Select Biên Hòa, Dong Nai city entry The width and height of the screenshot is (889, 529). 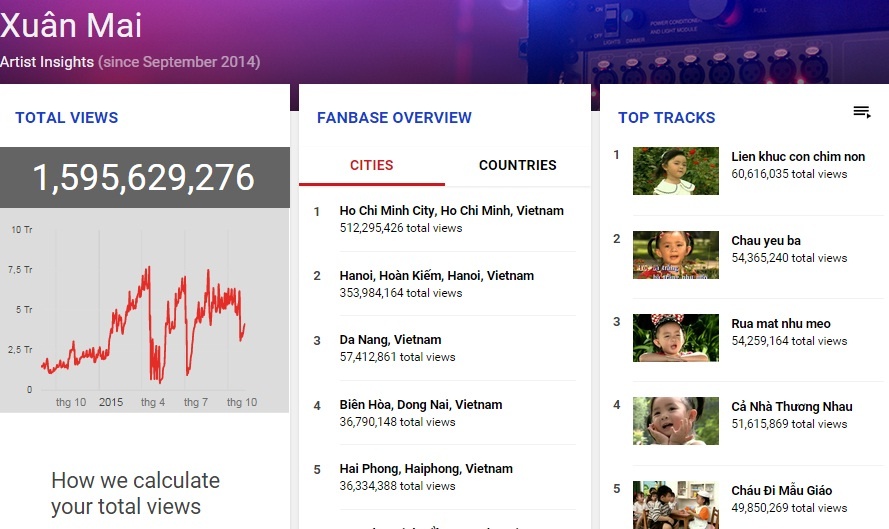(x=420, y=405)
